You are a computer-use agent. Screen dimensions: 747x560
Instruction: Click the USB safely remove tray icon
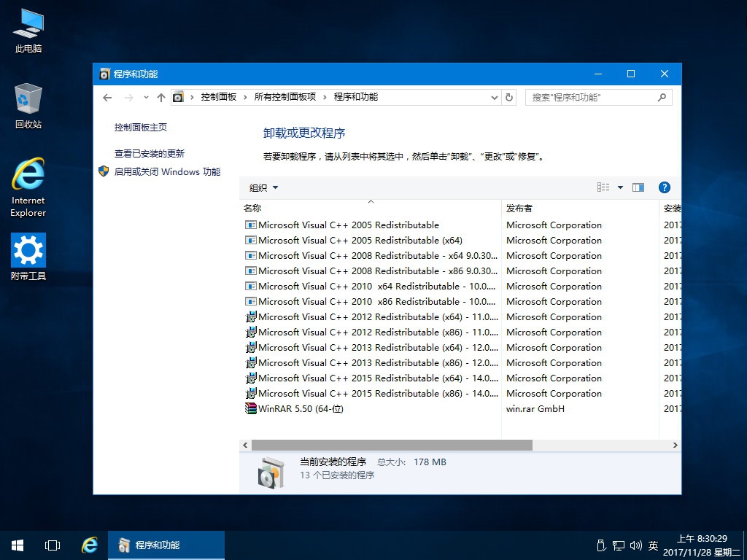click(x=601, y=545)
